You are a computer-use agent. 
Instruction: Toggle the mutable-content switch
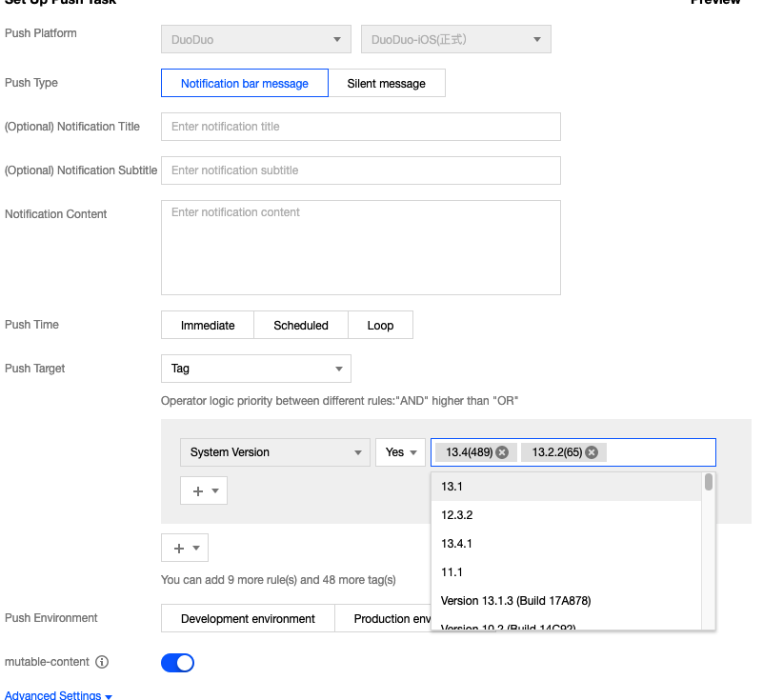(178, 662)
